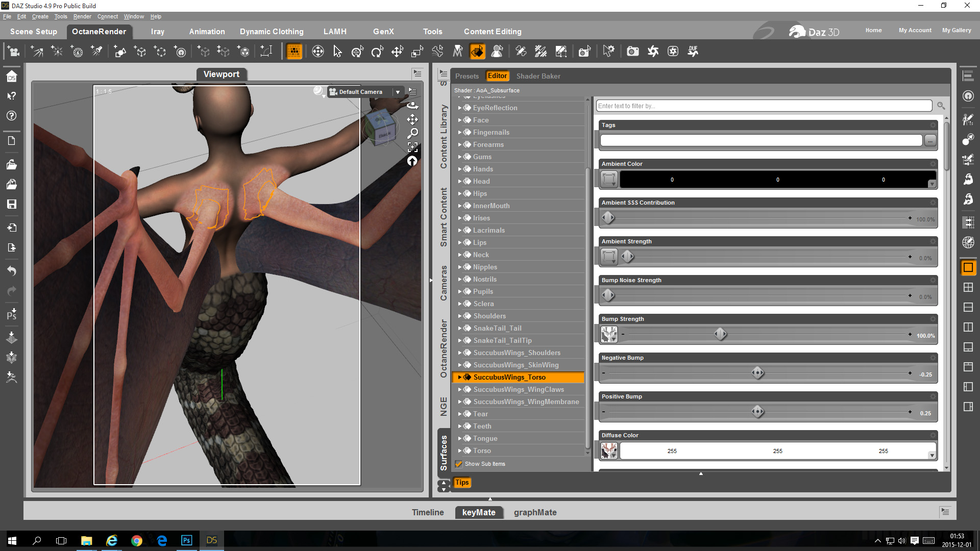The width and height of the screenshot is (980, 551).
Task: Click the Negative Bump slider handle
Action: coord(757,373)
